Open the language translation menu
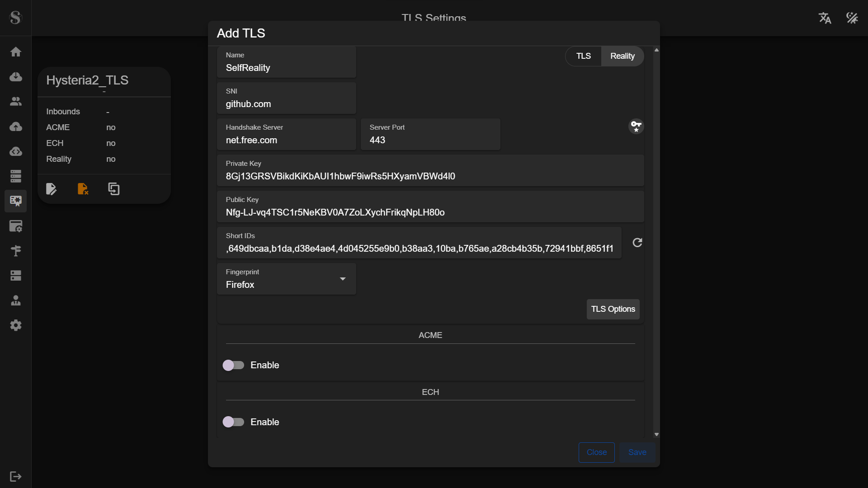Viewport: 868px width, 488px height. point(825,18)
